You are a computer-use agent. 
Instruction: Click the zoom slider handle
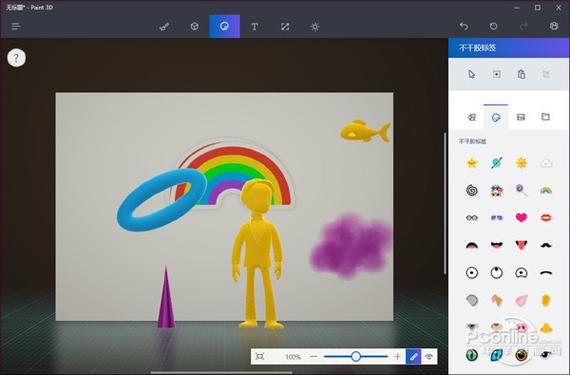tap(356, 356)
